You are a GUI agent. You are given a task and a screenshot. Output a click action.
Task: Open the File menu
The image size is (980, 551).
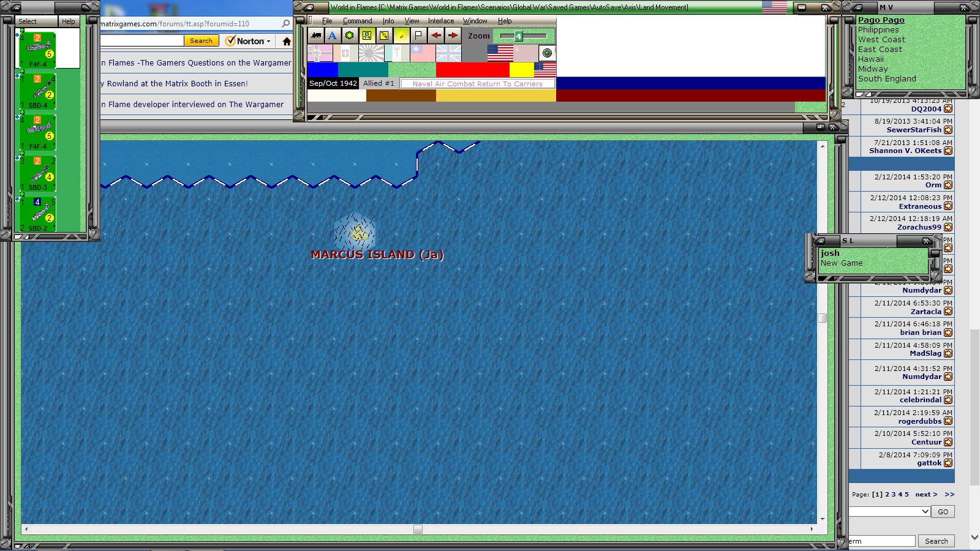pyautogui.click(x=327, y=21)
